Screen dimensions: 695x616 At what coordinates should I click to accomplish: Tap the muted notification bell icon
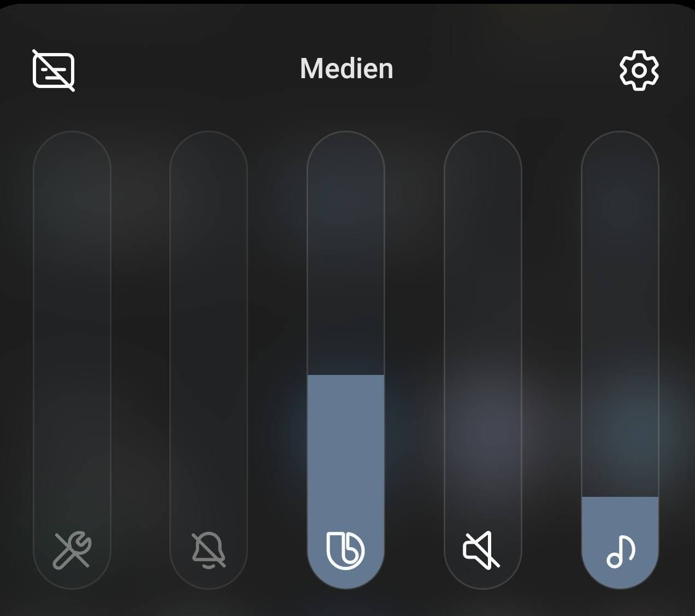tap(209, 550)
